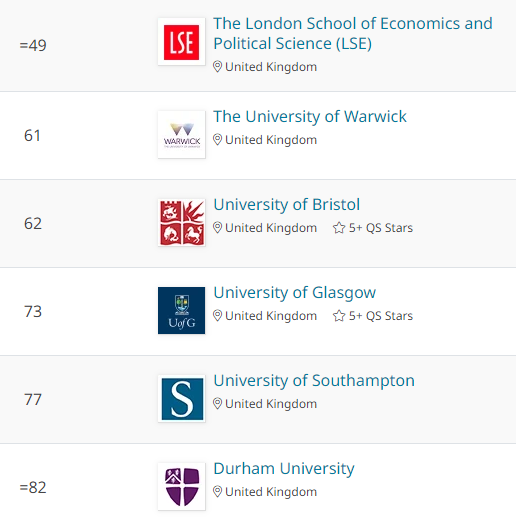Open University of Bristol link
The height and width of the screenshot is (526, 516).
(x=287, y=205)
